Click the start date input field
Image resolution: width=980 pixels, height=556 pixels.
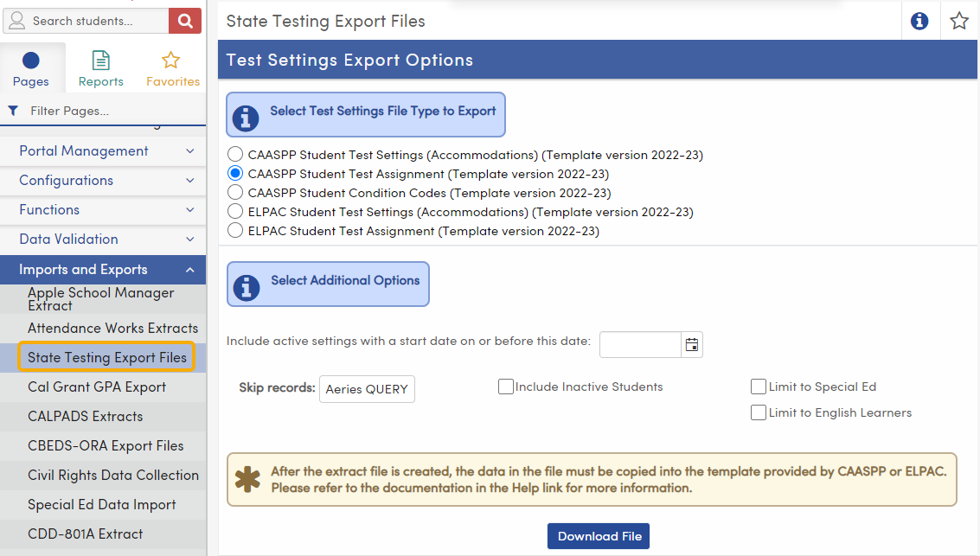(x=640, y=344)
